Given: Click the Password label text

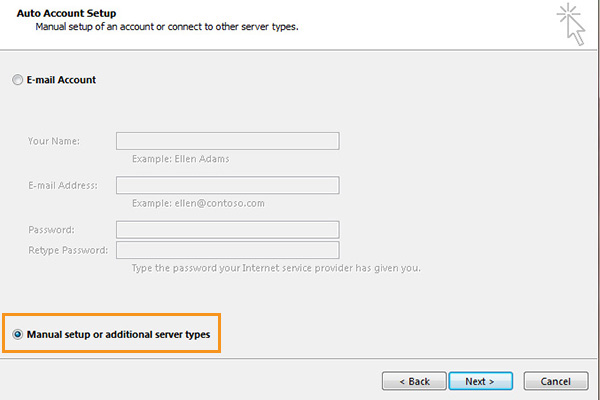Looking at the screenshot, I should [x=51, y=230].
